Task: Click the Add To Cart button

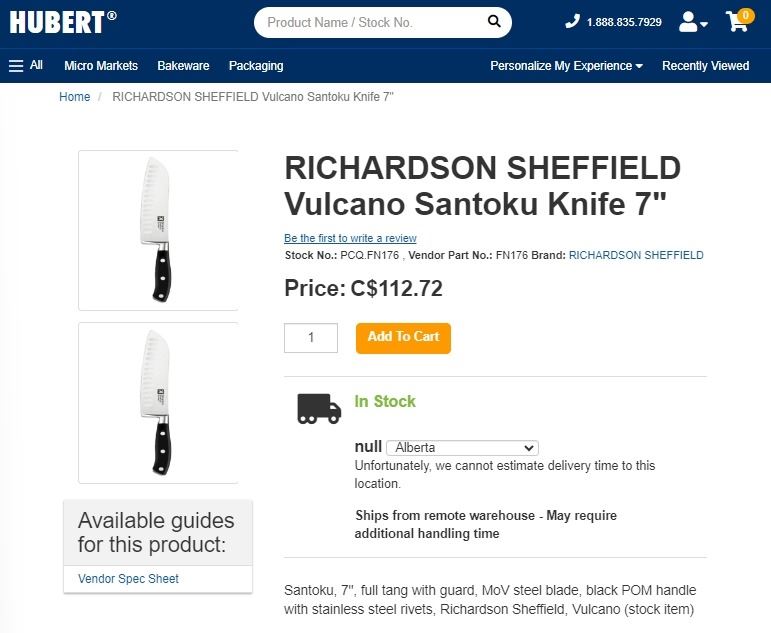Action: [403, 337]
